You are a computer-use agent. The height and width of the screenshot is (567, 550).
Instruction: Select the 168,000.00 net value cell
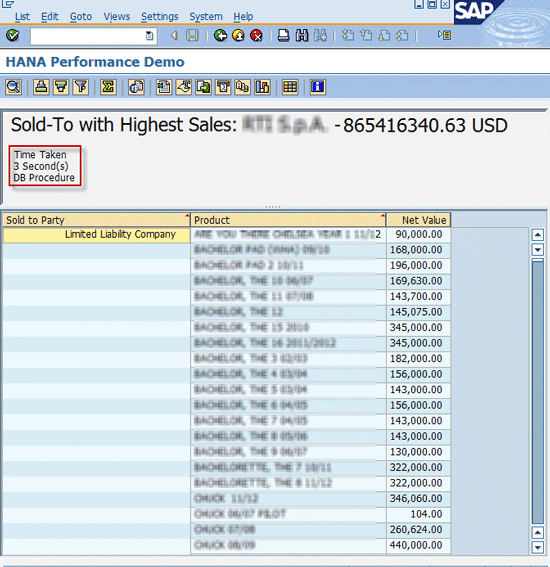(x=419, y=250)
